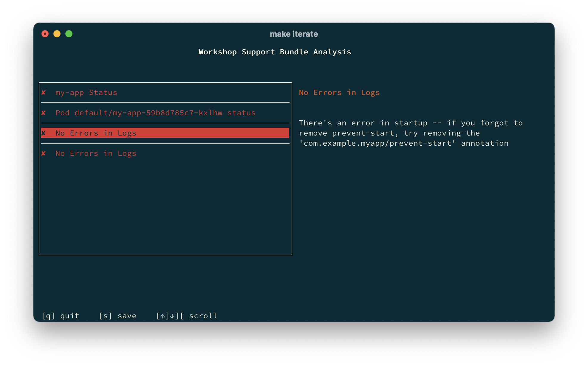
Task: Minimize the window with yellow button
Action: (x=57, y=34)
